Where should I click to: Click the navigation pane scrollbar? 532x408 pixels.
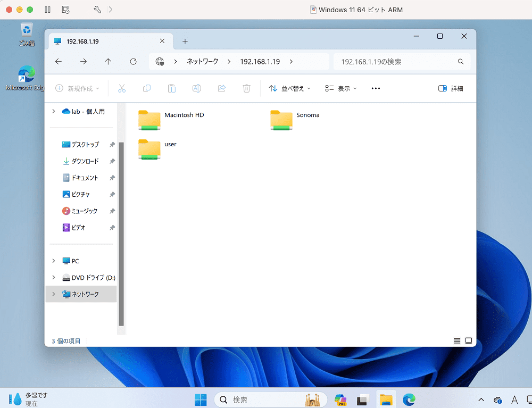tap(121, 234)
